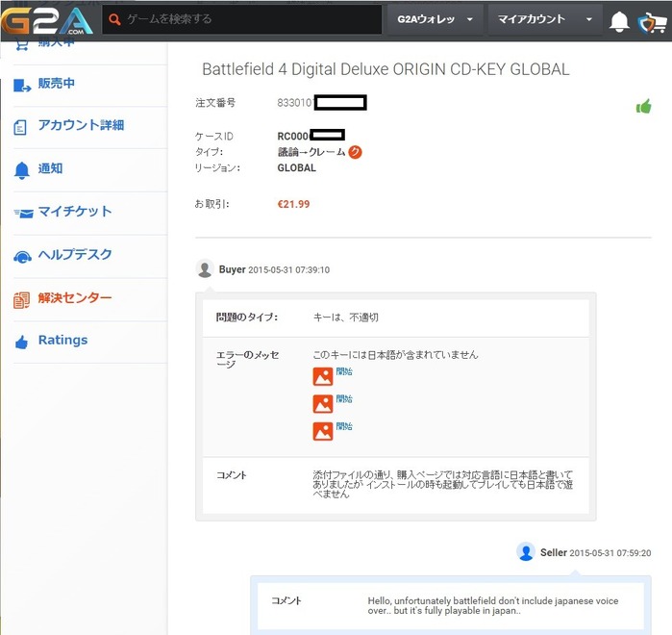Click the Ratings thumbs-up sidebar icon
The height and width of the screenshot is (635, 672).
coord(21,343)
